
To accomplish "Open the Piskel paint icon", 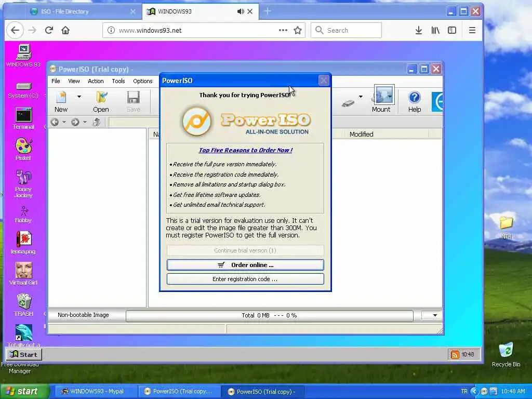I will coord(23,149).
